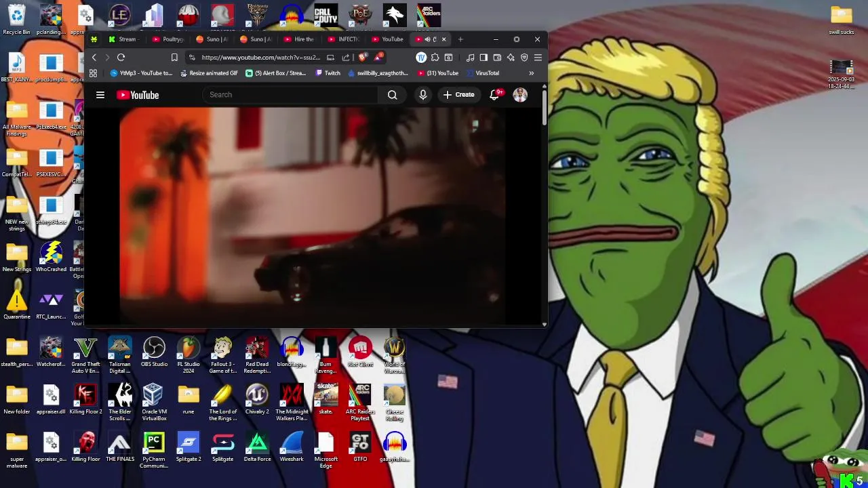Open the media control music note icon
Viewport: 868px width, 488px height.
(470, 58)
